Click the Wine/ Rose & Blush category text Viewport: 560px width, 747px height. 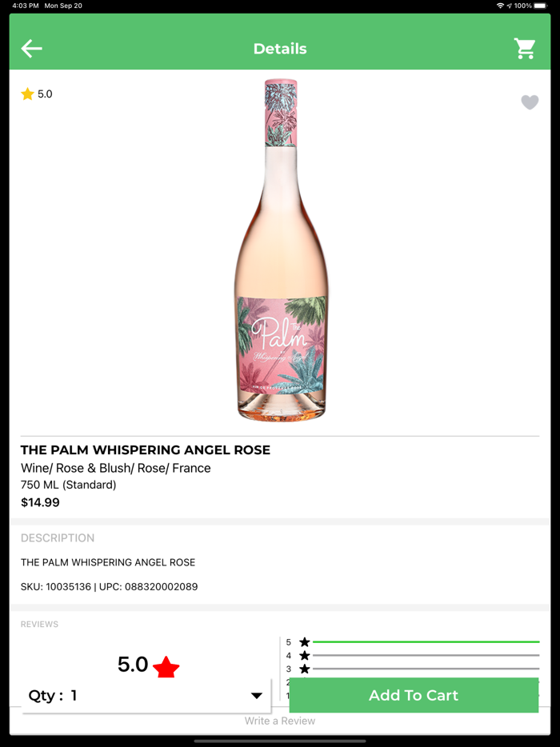click(x=116, y=469)
